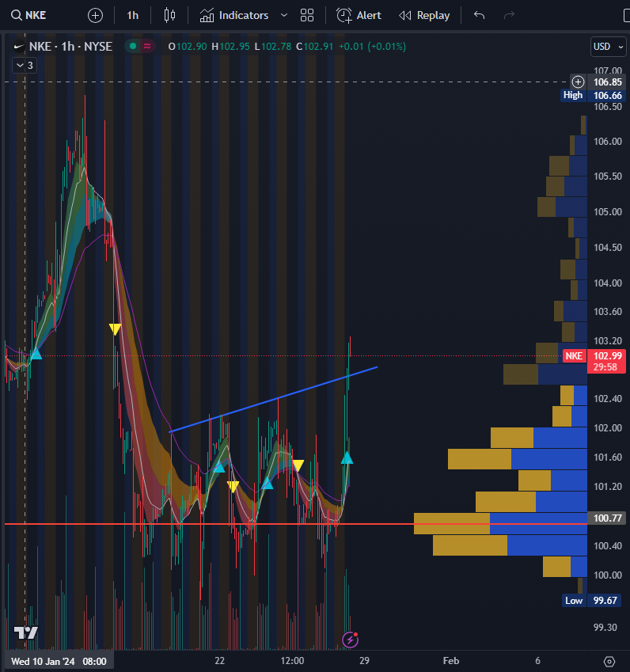This screenshot has width=630, height=672.
Task: Click the cyan up-arrow signal at the latest candle
Action: [347, 457]
